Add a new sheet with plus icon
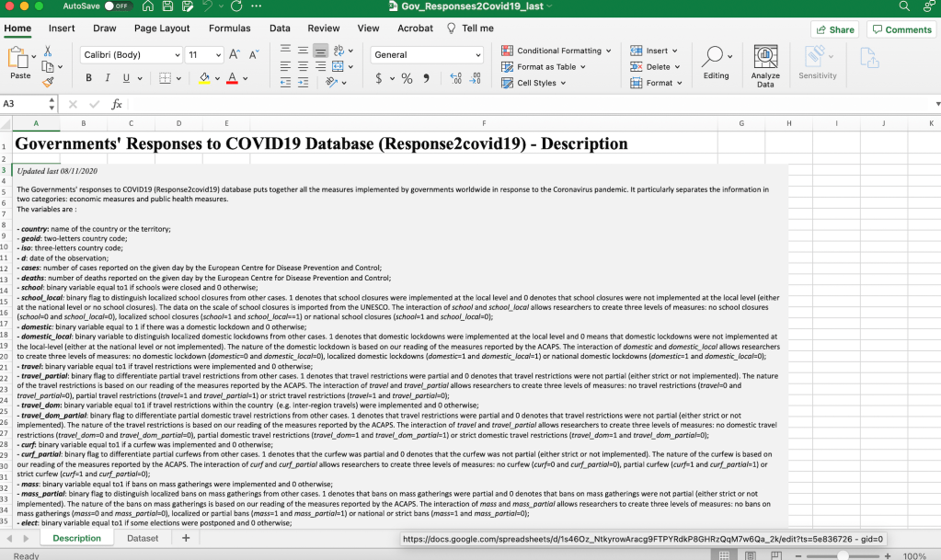The height and width of the screenshot is (560, 941). point(186,538)
